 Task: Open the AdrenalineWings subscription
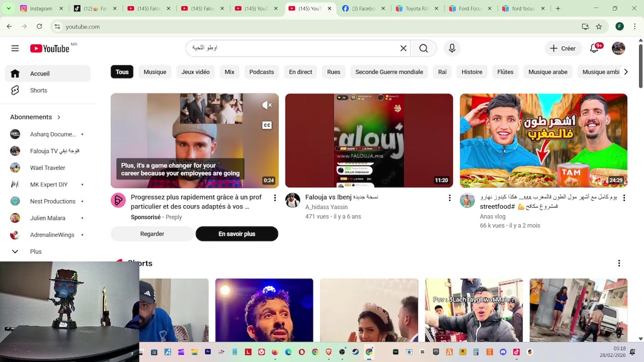pos(48,235)
